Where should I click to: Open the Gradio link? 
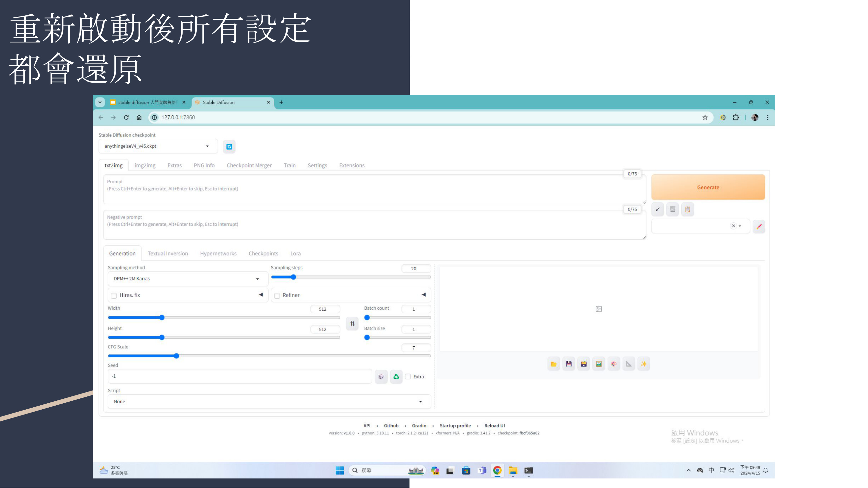coord(419,426)
